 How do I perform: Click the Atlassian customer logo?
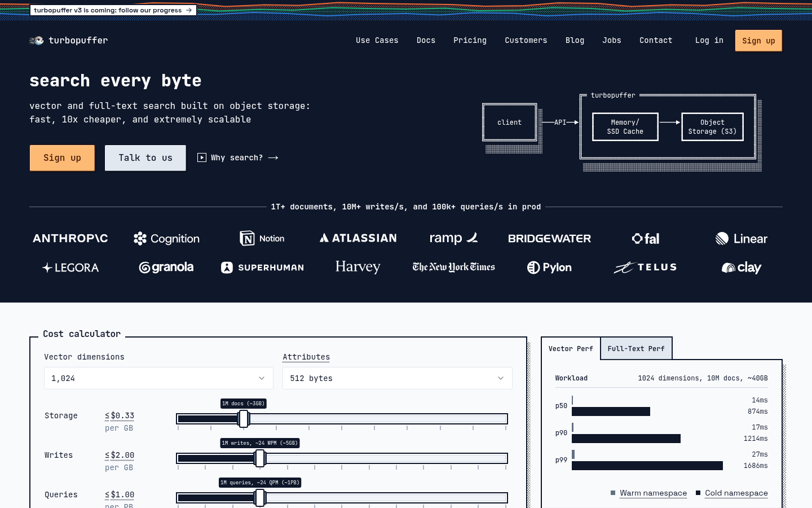tap(358, 238)
